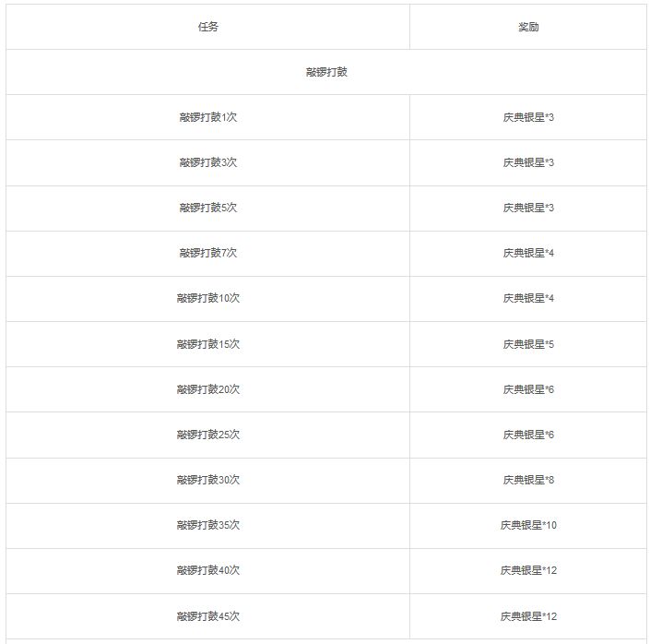The width and height of the screenshot is (650, 644).
Task: Click the 敲锣打鼓7次 task cell
Action: 208,253
